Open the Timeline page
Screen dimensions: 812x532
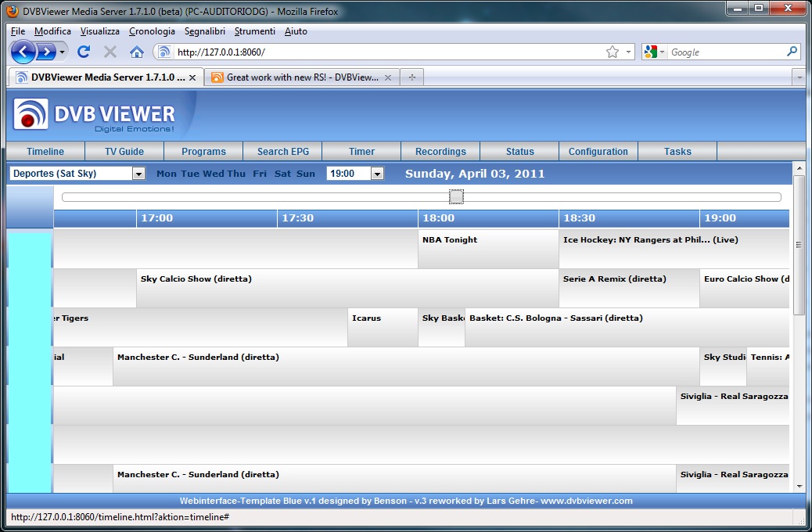[45, 151]
